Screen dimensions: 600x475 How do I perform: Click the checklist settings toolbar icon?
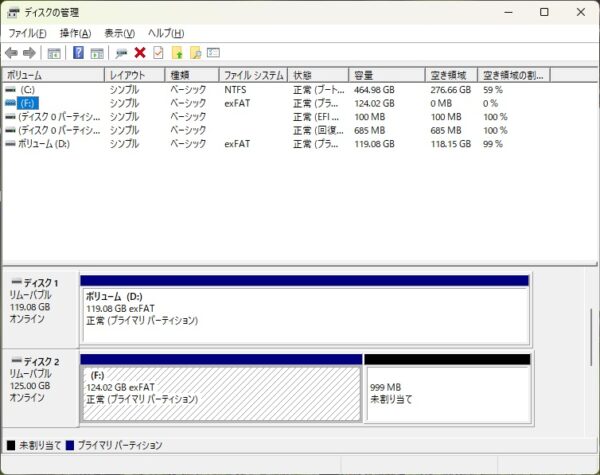pos(213,52)
